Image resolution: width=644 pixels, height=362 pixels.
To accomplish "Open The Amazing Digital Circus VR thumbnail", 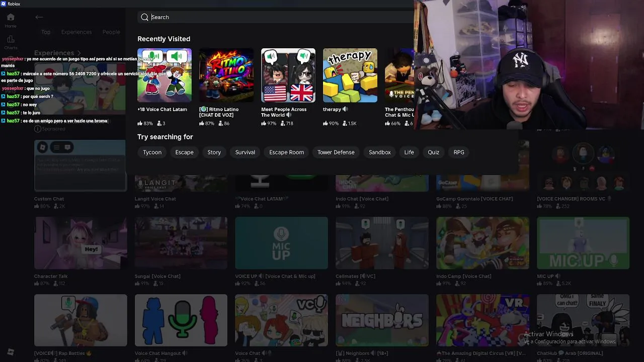I will (x=482, y=321).
